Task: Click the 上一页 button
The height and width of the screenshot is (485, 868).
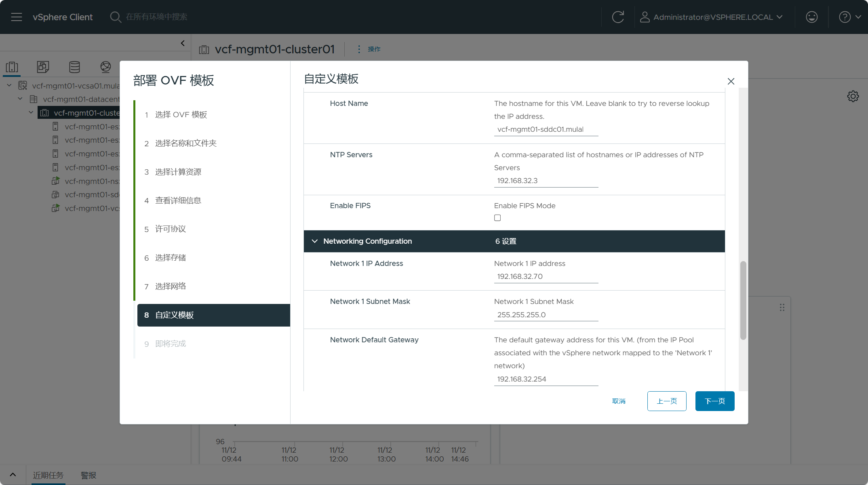Action: click(x=667, y=401)
